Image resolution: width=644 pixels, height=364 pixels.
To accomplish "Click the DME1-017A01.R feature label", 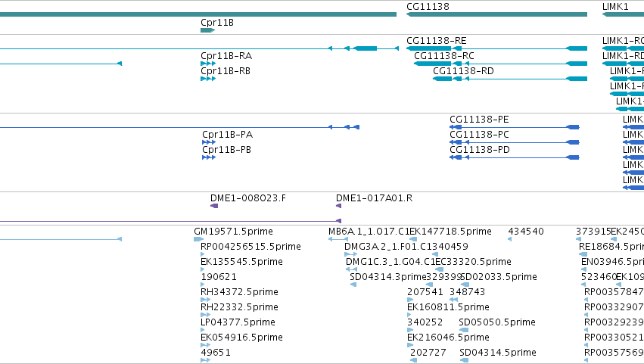I will (374, 198).
